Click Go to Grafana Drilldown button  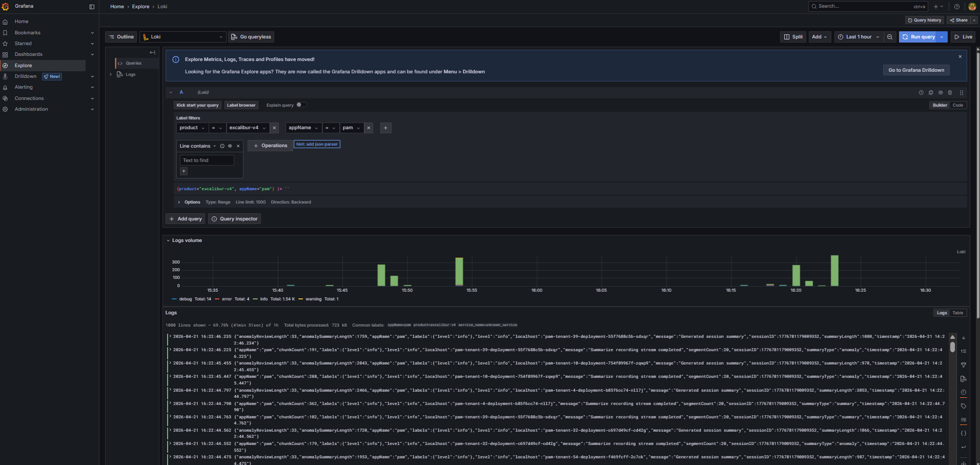click(x=916, y=70)
